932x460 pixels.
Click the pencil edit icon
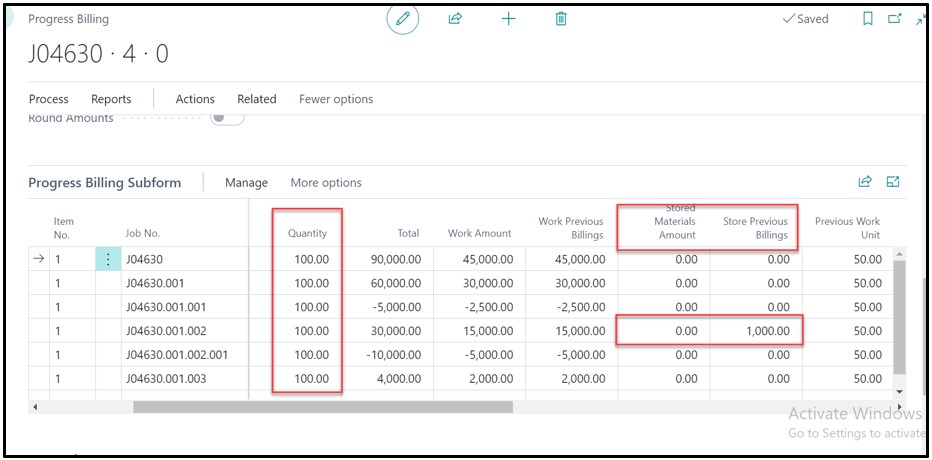[402, 19]
